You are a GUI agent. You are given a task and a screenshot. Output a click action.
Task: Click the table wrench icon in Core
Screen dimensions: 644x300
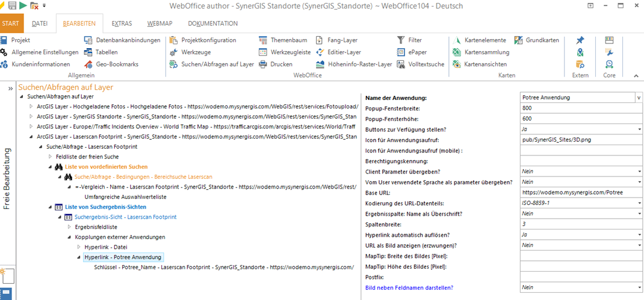pyautogui.click(x=609, y=52)
